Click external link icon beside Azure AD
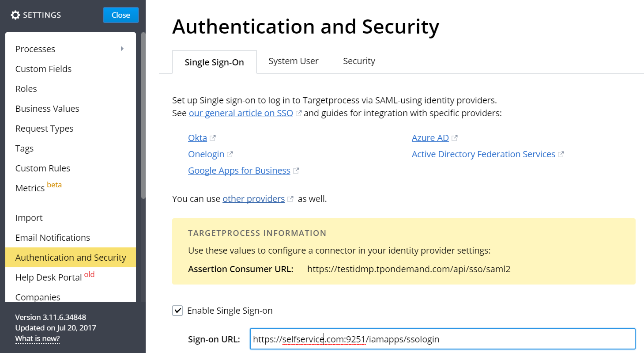 (455, 138)
